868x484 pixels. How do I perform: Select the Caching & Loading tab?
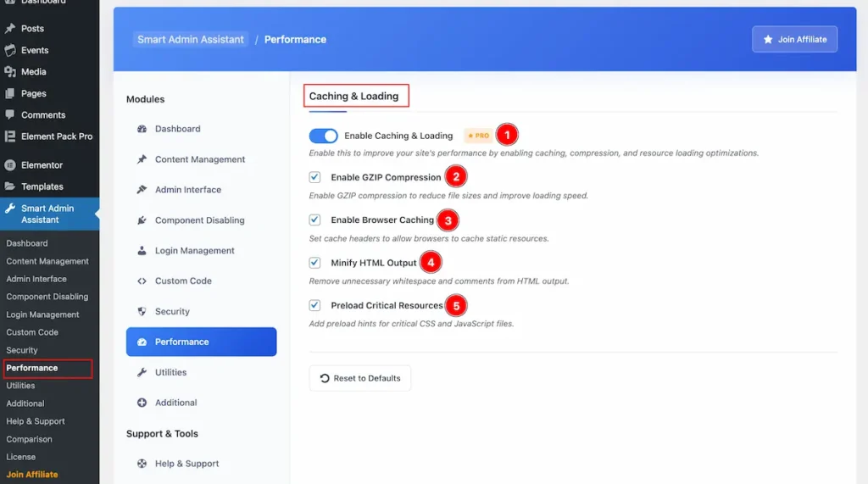353,96
